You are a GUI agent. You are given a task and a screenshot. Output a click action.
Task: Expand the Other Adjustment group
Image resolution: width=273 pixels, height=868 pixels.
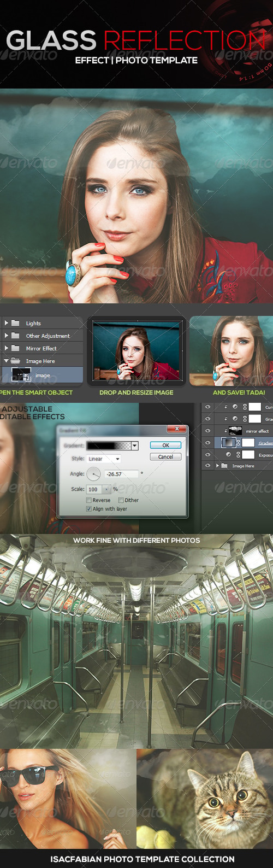click(x=6, y=336)
